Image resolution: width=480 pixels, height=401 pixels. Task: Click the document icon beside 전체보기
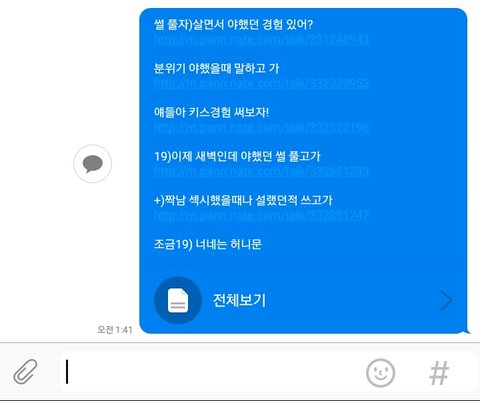pyautogui.click(x=178, y=300)
